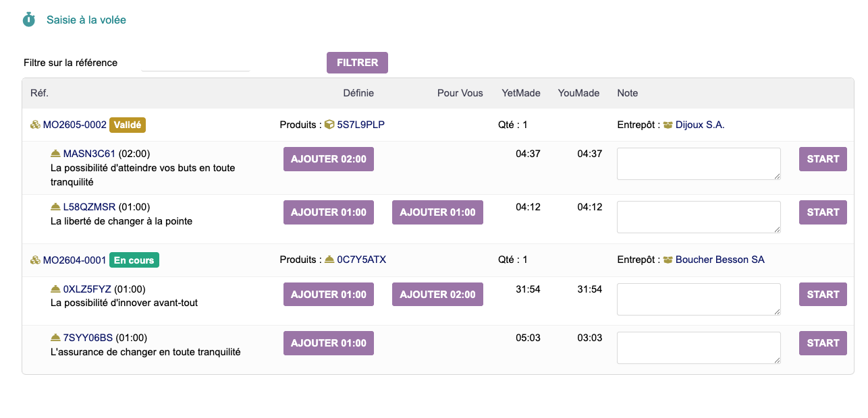
Task: Click the note textarea for 7SYY06BS
Action: [x=699, y=348]
